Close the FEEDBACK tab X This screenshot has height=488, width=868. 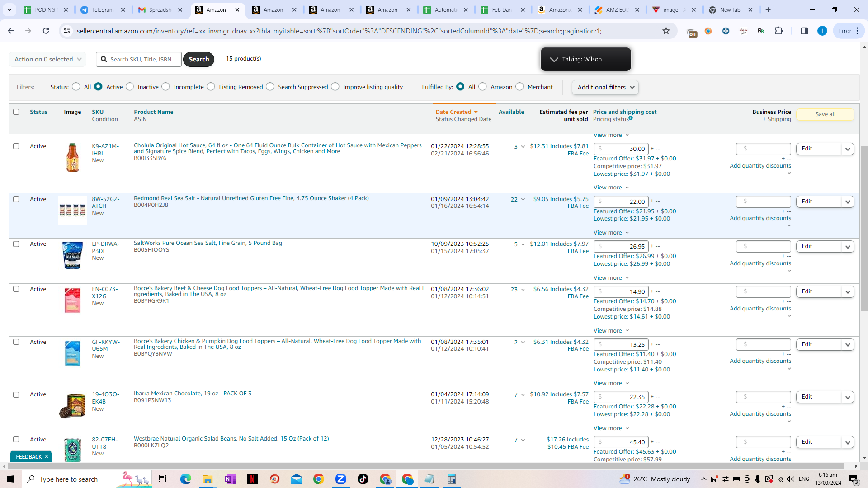coord(47,457)
